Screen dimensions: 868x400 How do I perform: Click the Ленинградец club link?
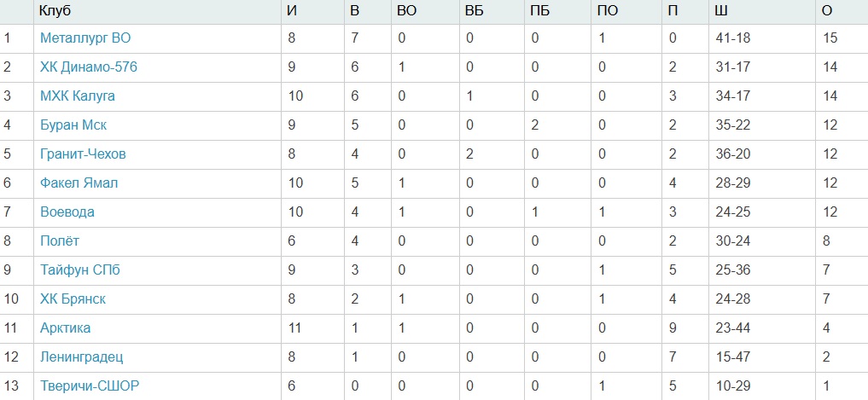81,357
